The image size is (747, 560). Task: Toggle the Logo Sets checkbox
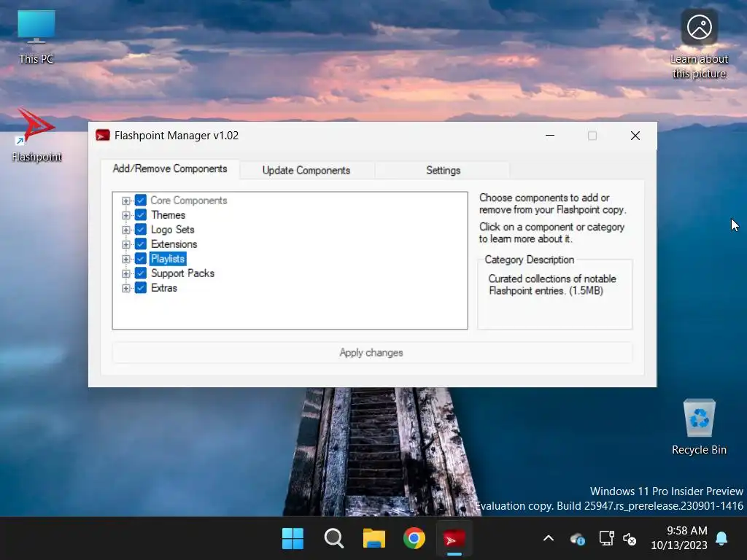coord(141,230)
